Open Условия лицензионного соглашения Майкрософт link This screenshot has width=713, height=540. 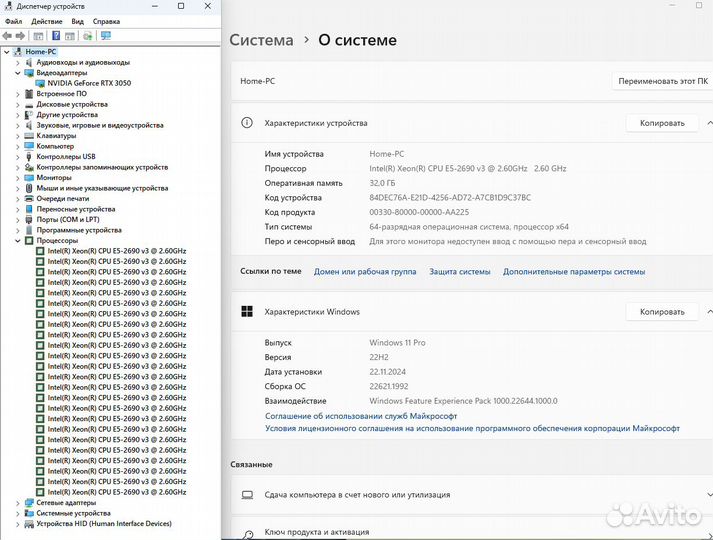coord(472,428)
